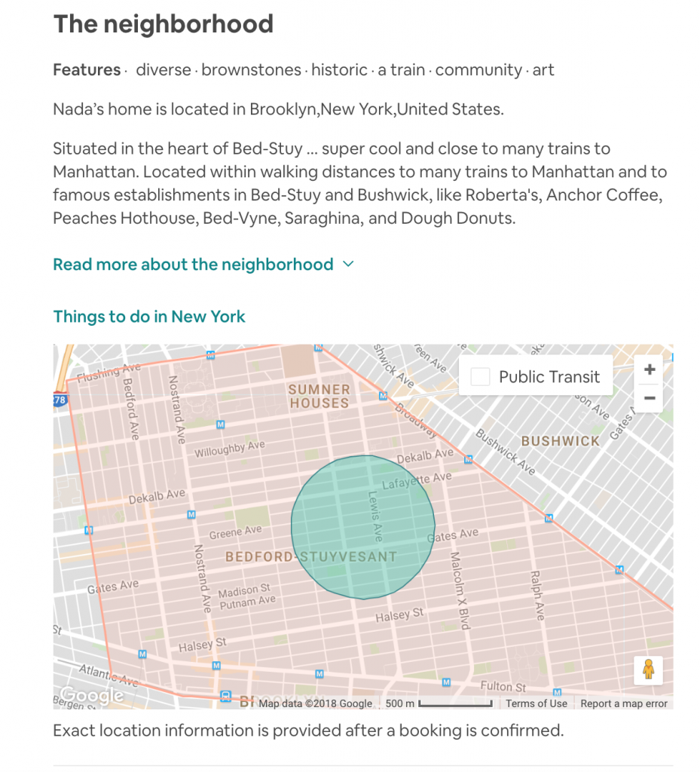Click metro station icon next to Dekalb Ave on Broadway

tap(469, 459)
